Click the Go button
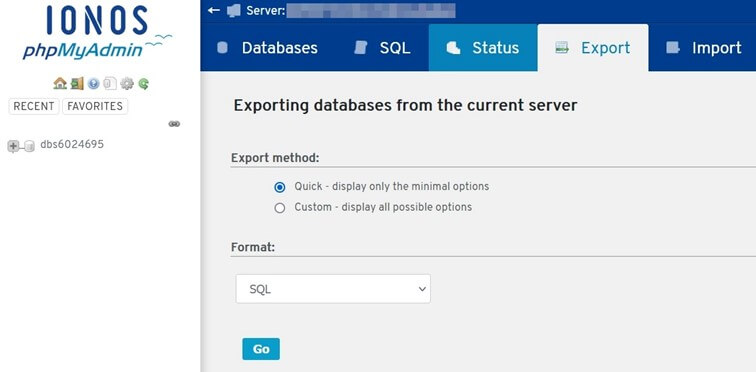 coord(261,349)
